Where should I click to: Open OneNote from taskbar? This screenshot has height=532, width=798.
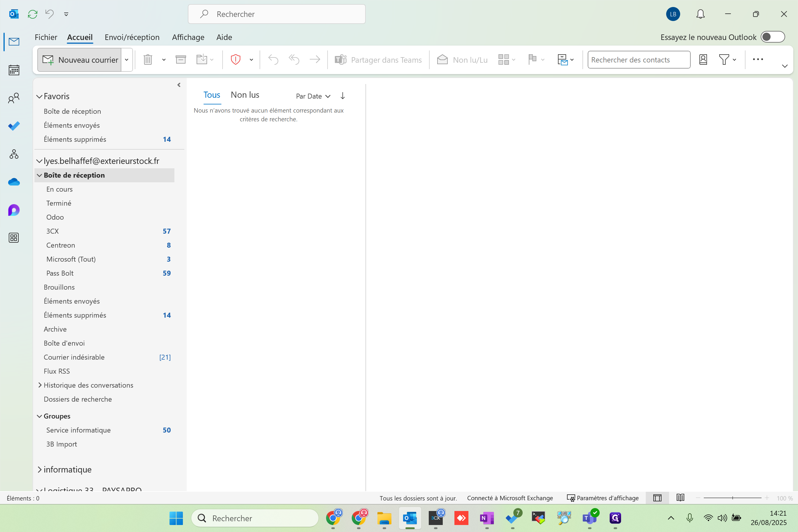pos(487,518)
